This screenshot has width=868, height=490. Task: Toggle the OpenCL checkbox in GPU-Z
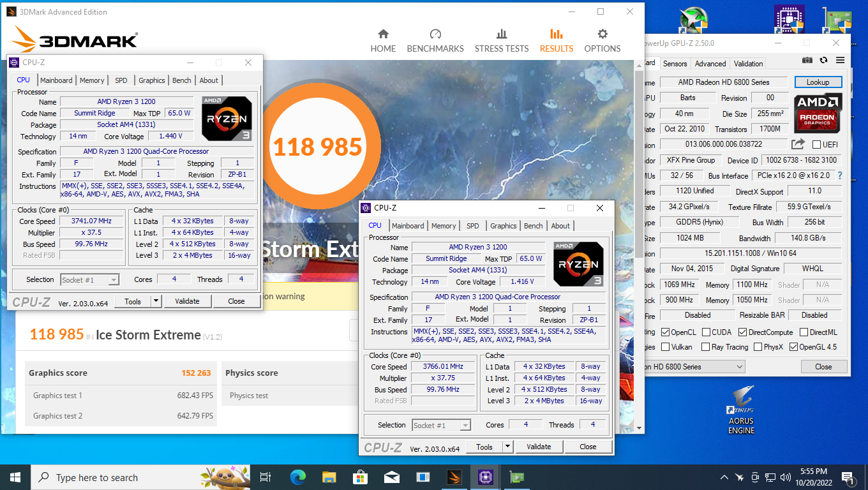click(x=666, y=332)
